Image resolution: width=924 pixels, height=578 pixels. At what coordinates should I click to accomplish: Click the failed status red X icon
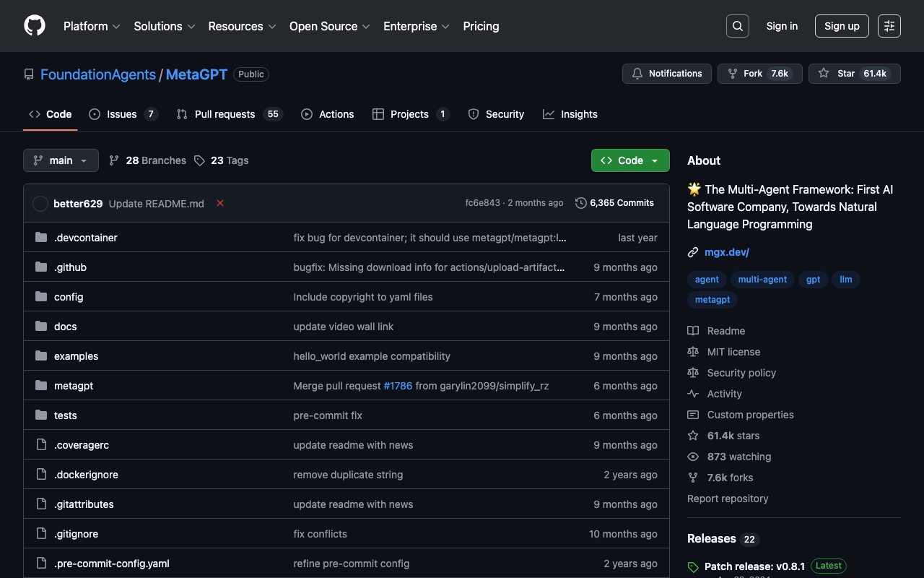point(220,204)
